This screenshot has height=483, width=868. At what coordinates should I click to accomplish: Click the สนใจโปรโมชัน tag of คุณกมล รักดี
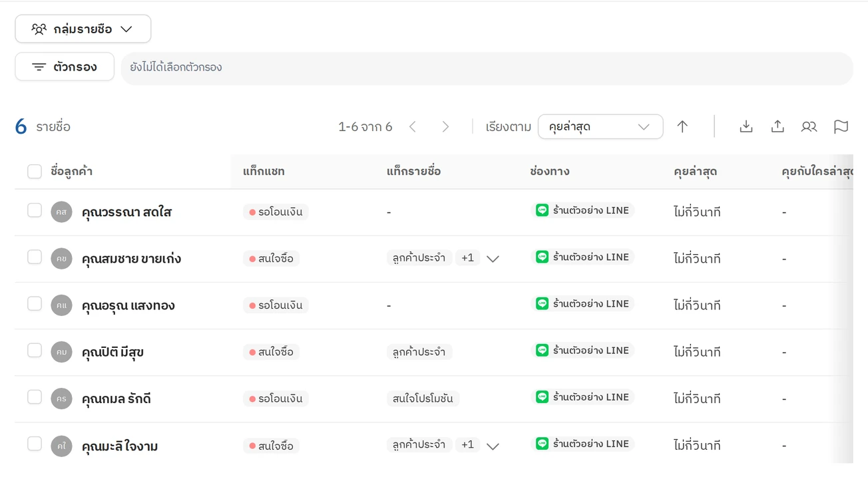[423, 399]
